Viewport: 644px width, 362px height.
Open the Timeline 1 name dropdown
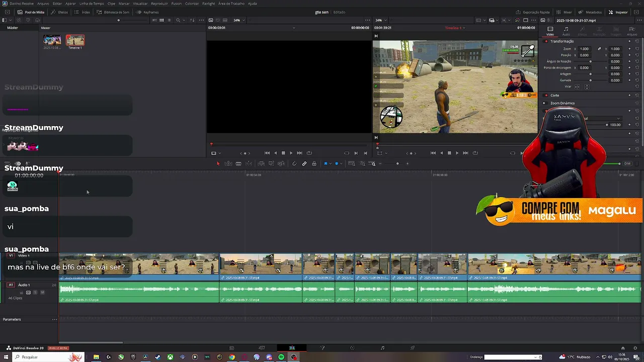[x=455, y=28]
